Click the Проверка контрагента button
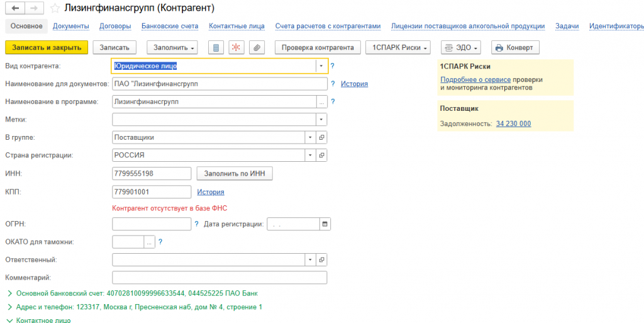The width and height of the screenshot is (644, 323). pyautogui.click(x=318, y=47)
